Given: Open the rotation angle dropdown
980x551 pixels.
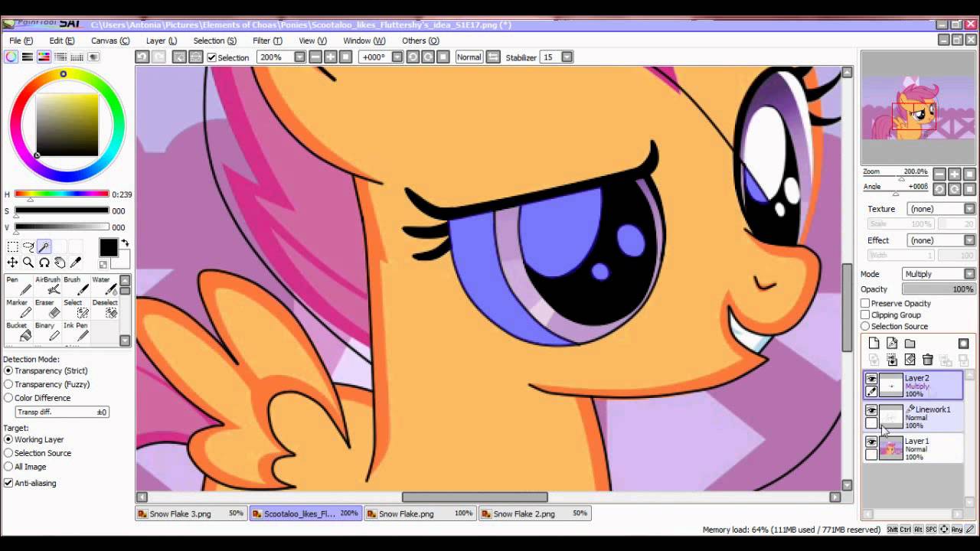Looking at the screenshot, I should pyautogui.click(x=397, y=57).
